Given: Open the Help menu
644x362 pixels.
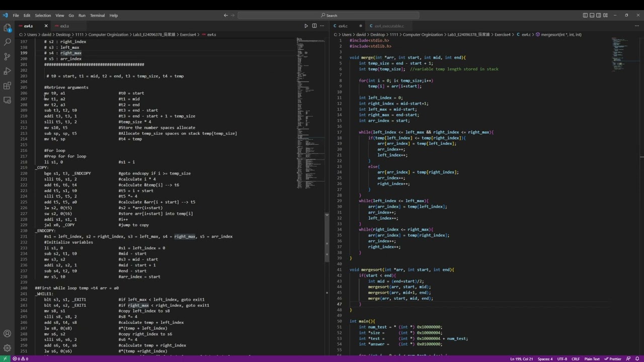Looking at the screenshot, I should 114,16.
